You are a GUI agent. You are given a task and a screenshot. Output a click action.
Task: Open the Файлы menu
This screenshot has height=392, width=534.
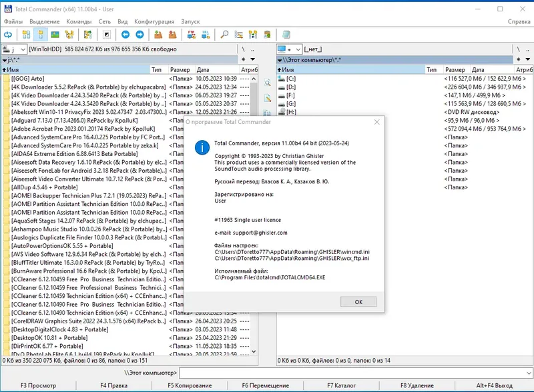[x=13, y=21]
